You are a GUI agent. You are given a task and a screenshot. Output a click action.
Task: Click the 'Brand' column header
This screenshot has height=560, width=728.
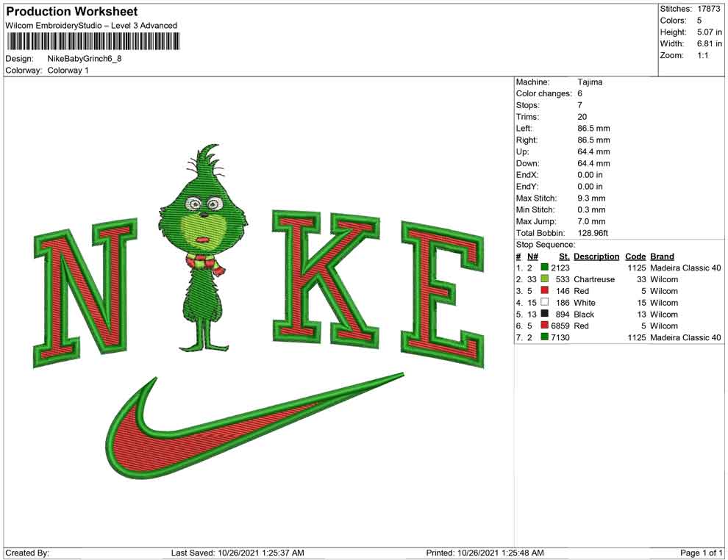click(662, 256)
